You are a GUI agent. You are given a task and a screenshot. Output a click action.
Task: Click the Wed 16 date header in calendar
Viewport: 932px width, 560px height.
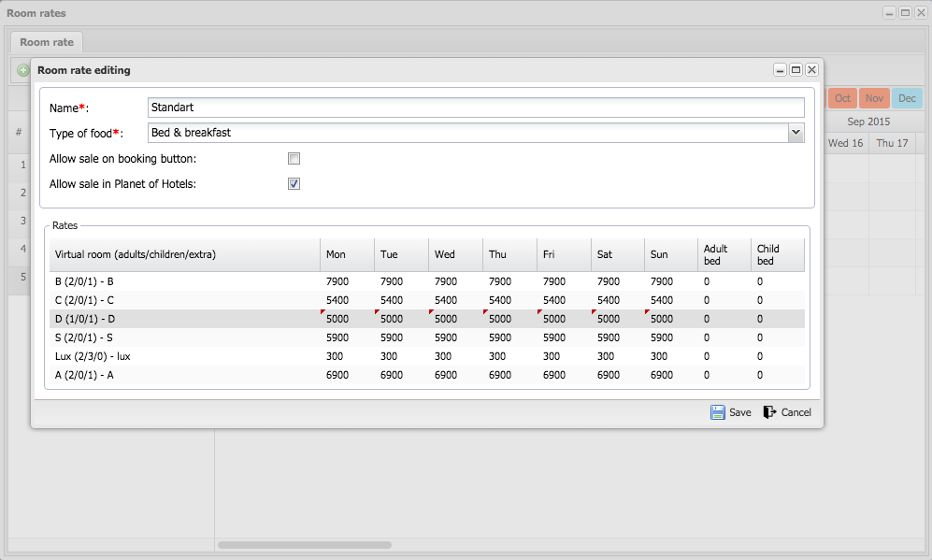click(845, 143)
